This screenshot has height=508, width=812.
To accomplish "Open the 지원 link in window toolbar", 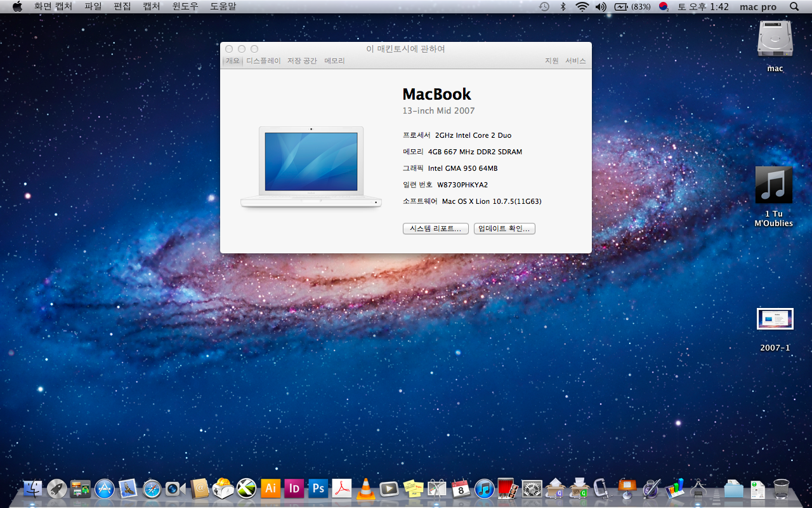I will 551,61.
